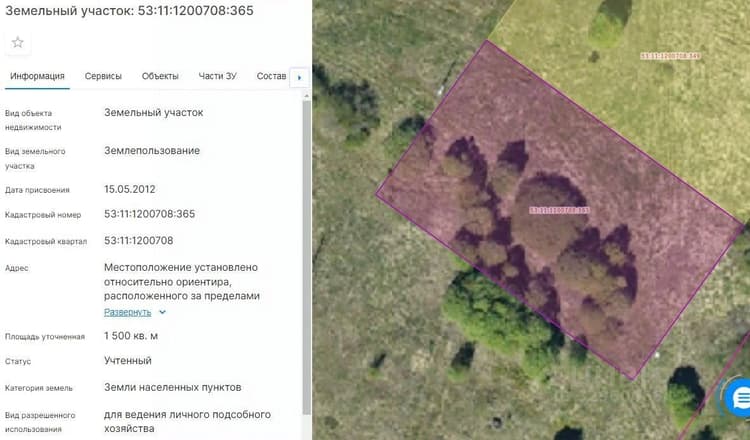Select the date value 15.05.2012
Image resolution: width=750 pixels, height=440 pixels.
(130, 189)
